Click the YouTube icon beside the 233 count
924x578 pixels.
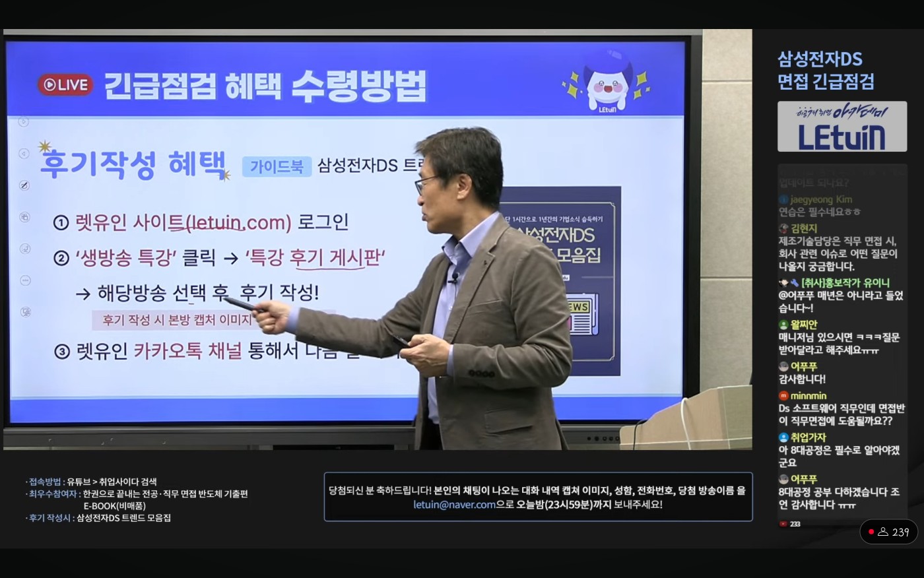pyautogui.click(x=783, y=524)
